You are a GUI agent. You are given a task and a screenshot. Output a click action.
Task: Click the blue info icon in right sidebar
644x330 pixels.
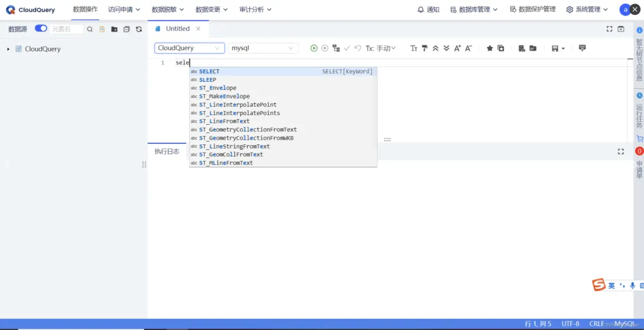[x=639, y=30]
